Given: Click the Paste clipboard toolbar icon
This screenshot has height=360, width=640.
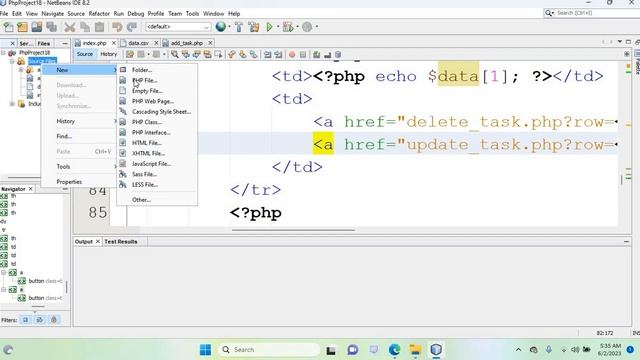Looking at the screenshot, I should [99, 27].
